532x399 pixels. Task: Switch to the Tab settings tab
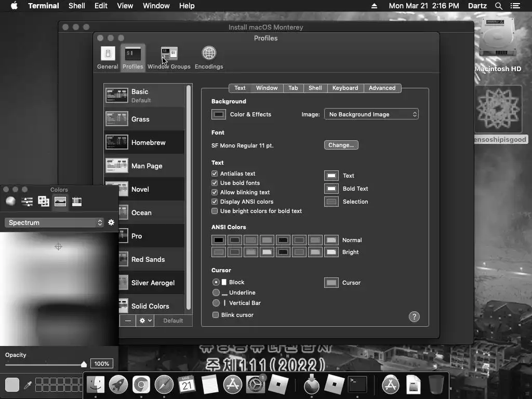[x=293, y=88]
